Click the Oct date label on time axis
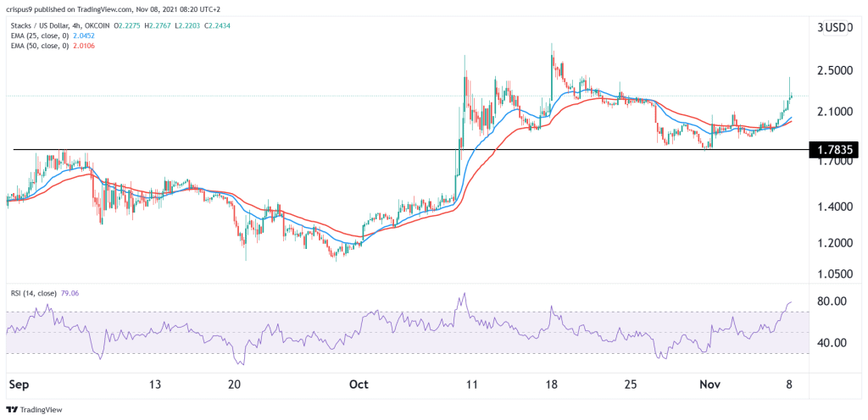The width and height of the screenshot is (868, 420). 359,384
